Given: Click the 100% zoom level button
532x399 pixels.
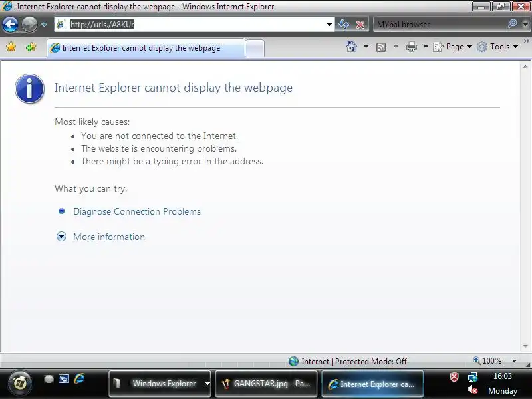Looking at the screenshot, I should [487, 361].
